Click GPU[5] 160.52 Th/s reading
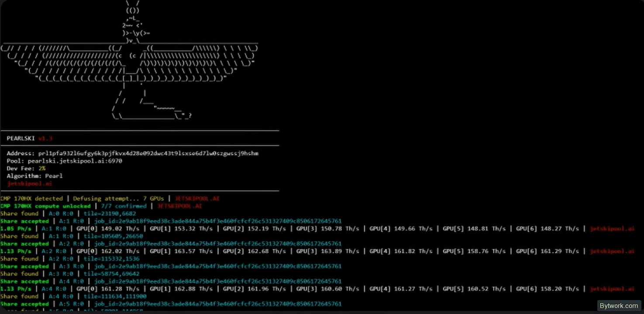The width and height of the screenshot is (644, 314). tap(475, 289)
